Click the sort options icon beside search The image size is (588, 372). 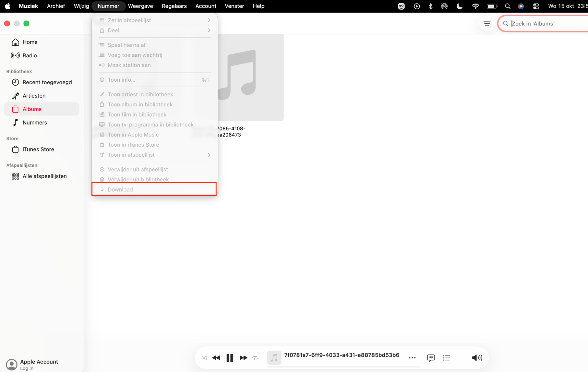pos(487,24)
